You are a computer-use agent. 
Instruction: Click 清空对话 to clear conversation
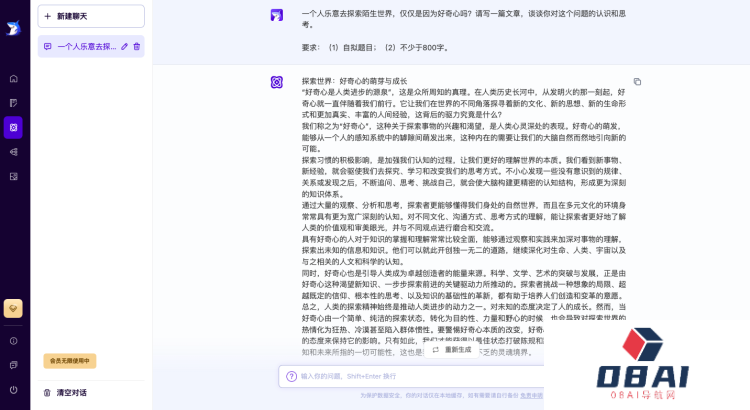[x=66, y=393]
